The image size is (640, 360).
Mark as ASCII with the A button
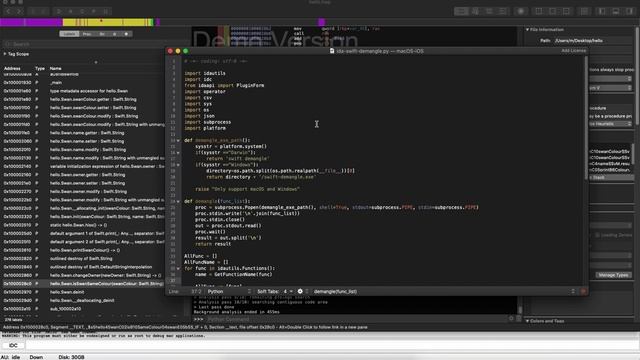click(71, 11)
